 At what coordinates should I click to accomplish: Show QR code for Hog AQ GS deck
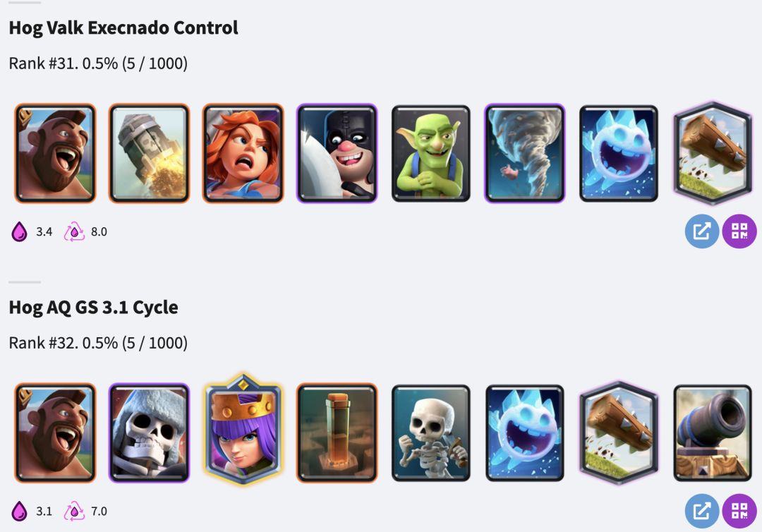click(739, 511)
